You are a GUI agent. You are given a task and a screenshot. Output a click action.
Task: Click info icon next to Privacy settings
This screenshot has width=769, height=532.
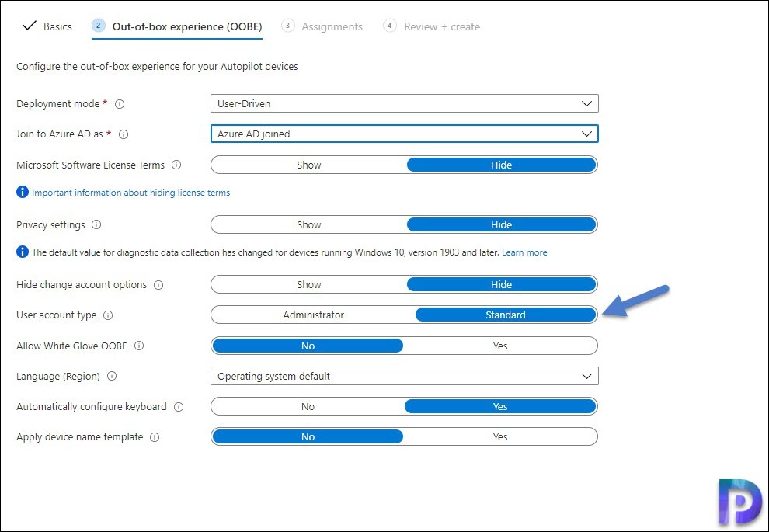tap(96, 224)
